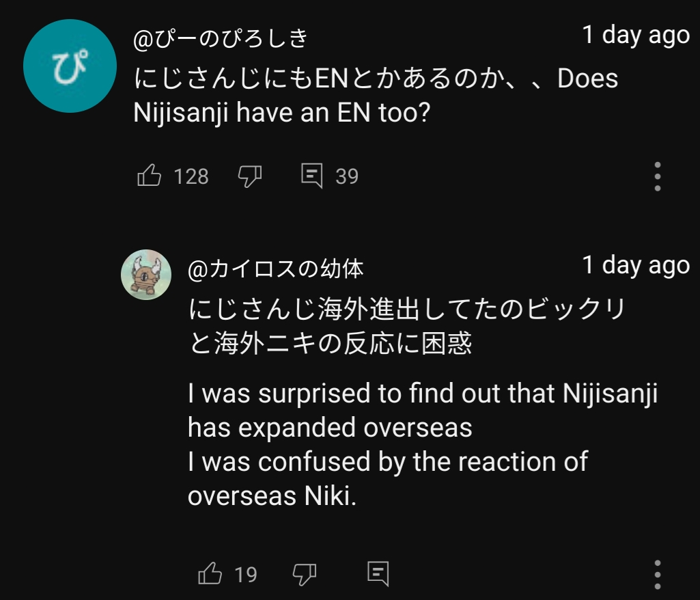This screenshot has width=700, height=600.
Task: Reply to the @カイロスの幼体 comment
Action: pos(378,573)
